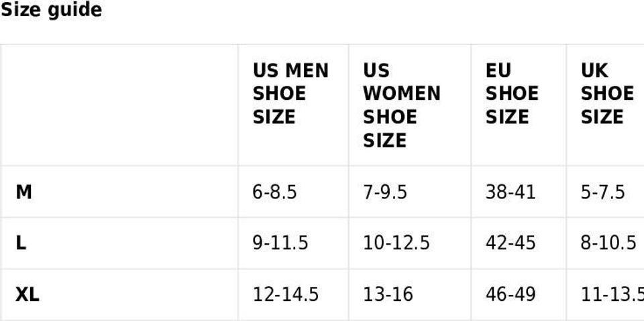
Task: Select the 10-12.5 US women cell
Action: coord(396,243)
